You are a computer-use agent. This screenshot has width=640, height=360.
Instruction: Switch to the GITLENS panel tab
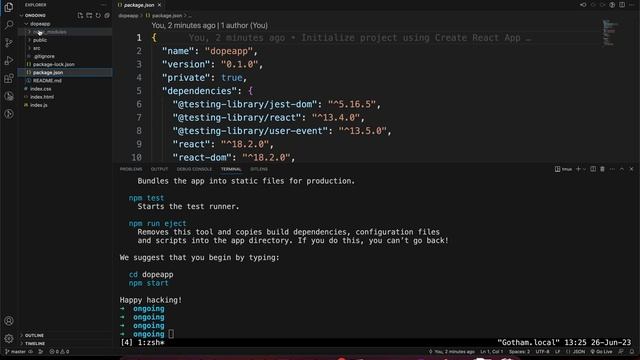[x=259, y=169]
